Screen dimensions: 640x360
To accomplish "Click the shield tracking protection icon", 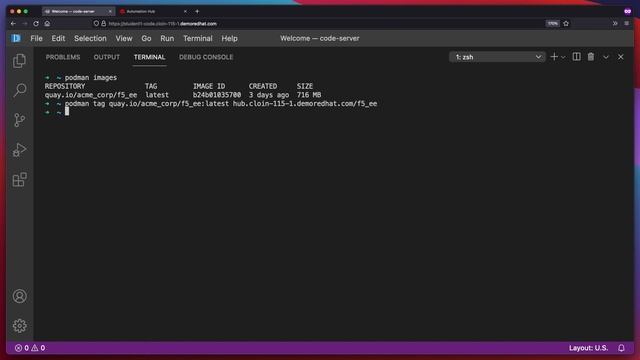I will click(96, 24).
